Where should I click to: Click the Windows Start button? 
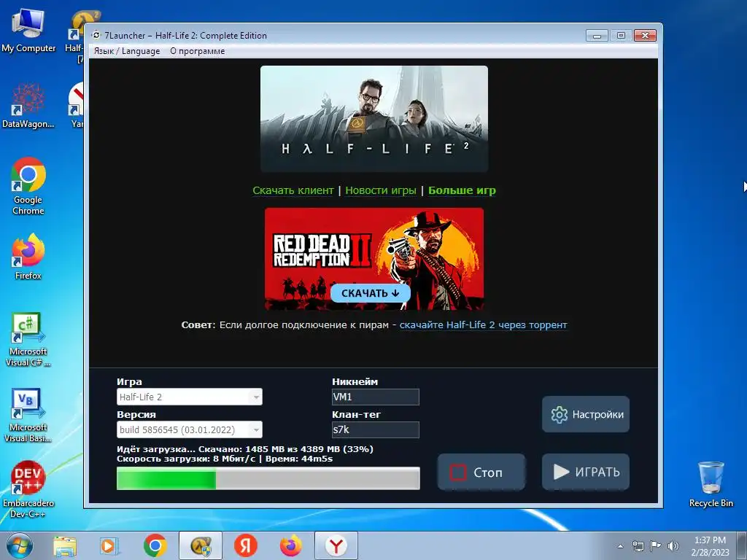[19, 545]
